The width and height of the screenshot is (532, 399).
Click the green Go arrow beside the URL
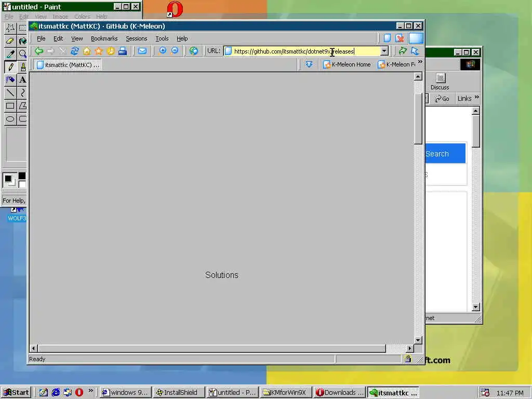(x=403, y=51)
